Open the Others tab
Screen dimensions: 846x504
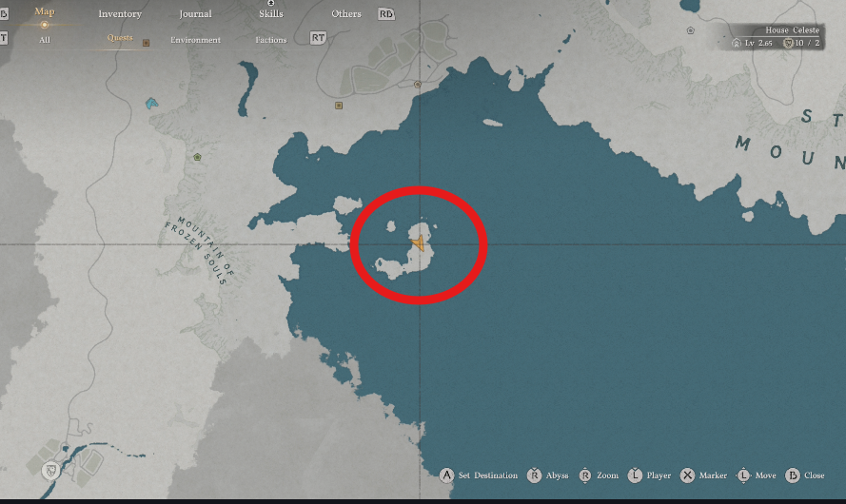345,14
